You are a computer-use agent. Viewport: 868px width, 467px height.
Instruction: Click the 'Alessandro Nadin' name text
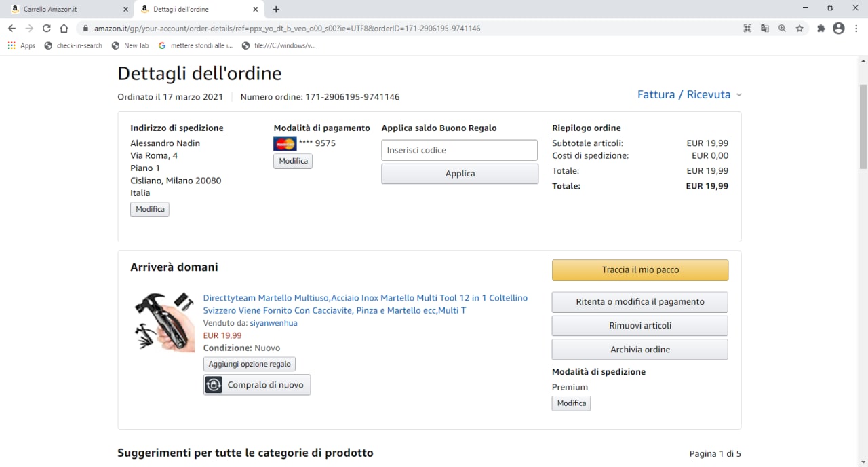pyautogui.click(x=165, y=143)
